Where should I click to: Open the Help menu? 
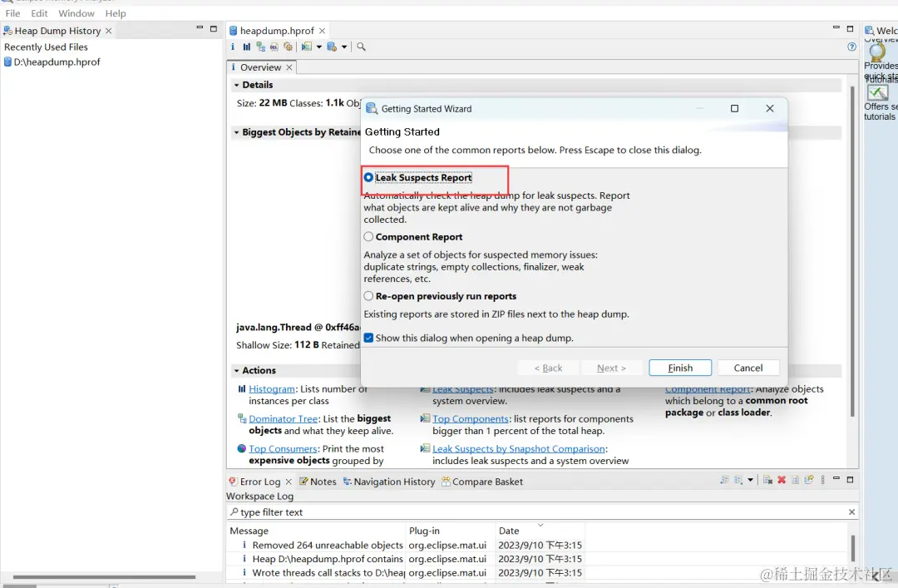point(115,13)
